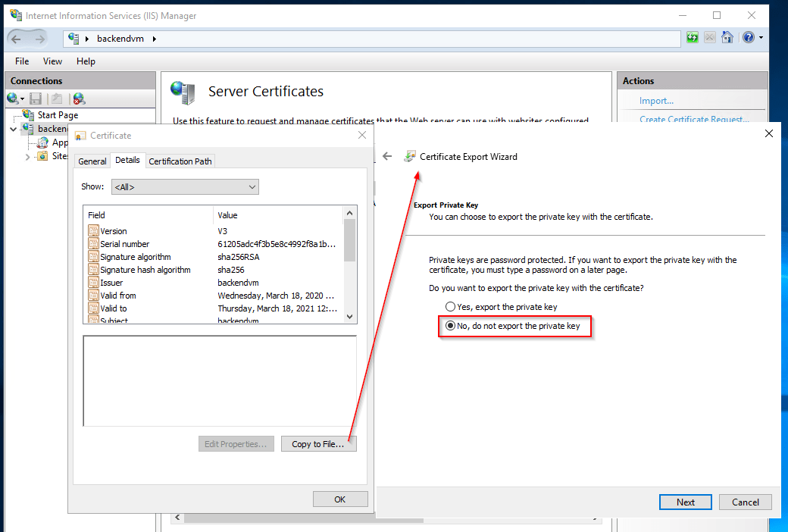Click the back arrow in Export Wizard
The width and height of the screenshot is (788, 532).
point(387,156)
